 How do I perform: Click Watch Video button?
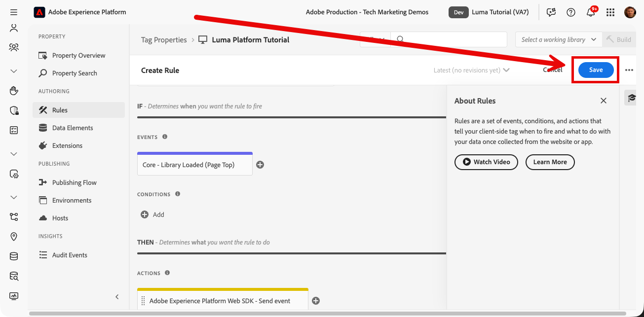pos(486,162)
